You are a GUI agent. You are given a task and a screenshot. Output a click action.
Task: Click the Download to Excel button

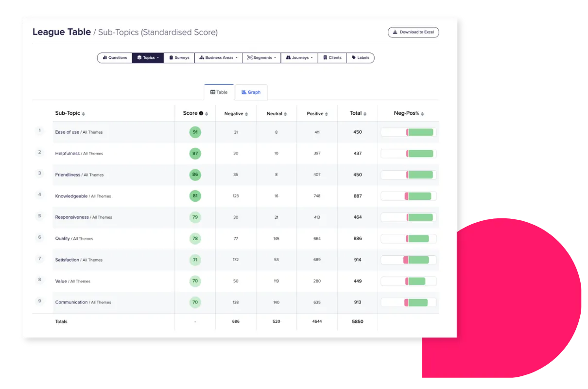click(x=413, y=32)
